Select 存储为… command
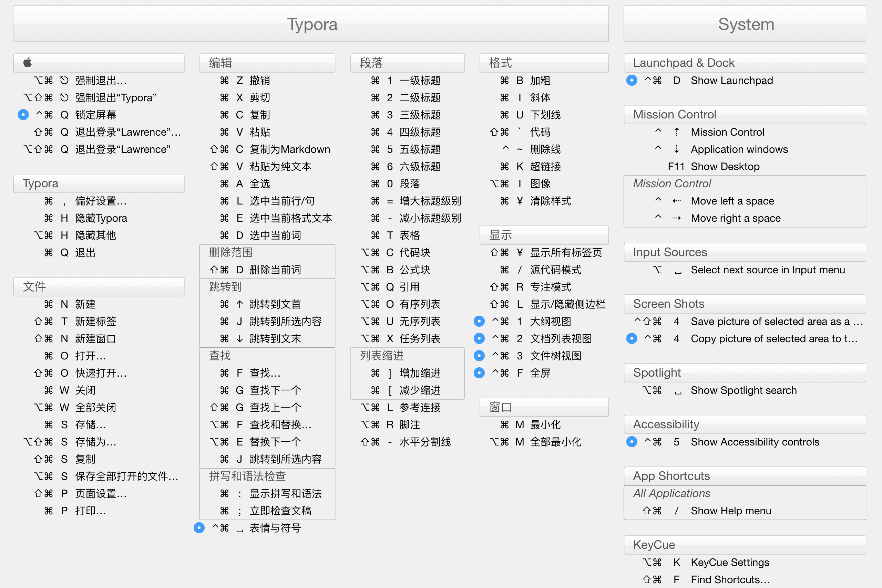Image resolution: width=882 pixels, height=588 pixels. click(70, 442)
